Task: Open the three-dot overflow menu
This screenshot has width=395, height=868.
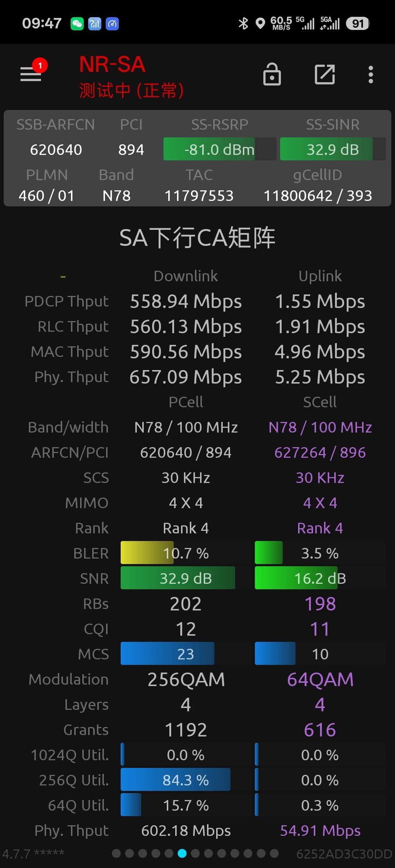Action: click(371, 75)
